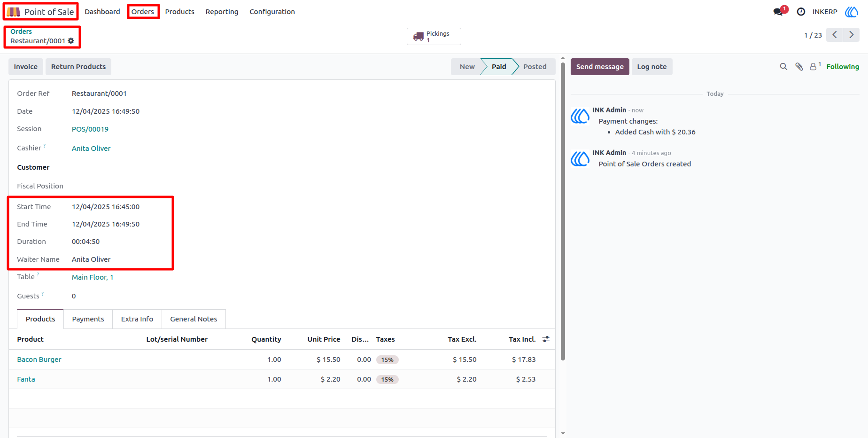This screenshot has width=868, height=438.
Task: Open the user avatar menu icon
Action: click(x=852, y=12)
